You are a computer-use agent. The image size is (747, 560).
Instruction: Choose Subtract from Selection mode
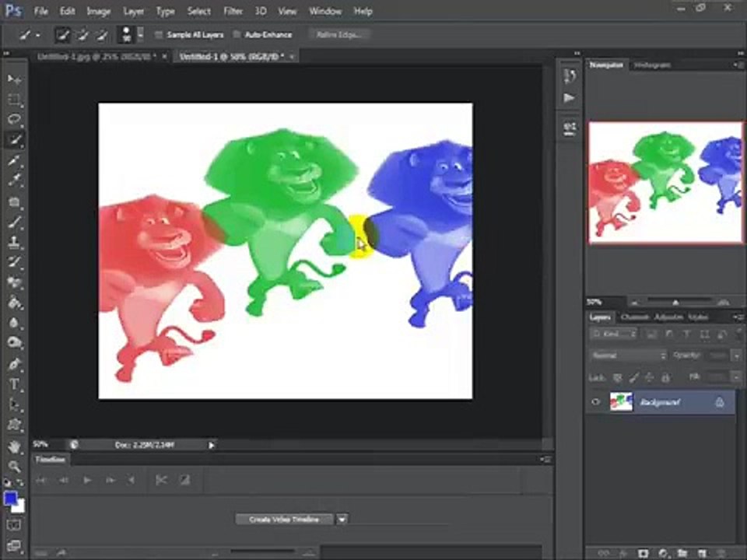tap(101, 34)
